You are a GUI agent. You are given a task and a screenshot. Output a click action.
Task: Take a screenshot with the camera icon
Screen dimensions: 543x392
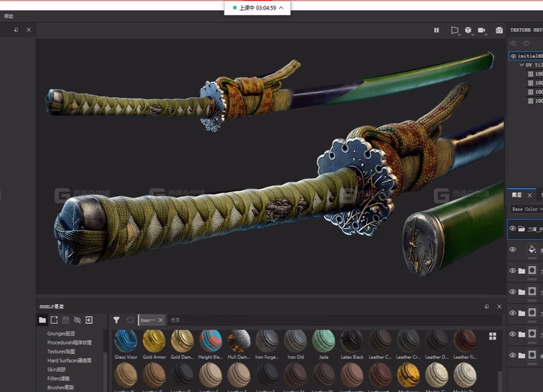499,30
